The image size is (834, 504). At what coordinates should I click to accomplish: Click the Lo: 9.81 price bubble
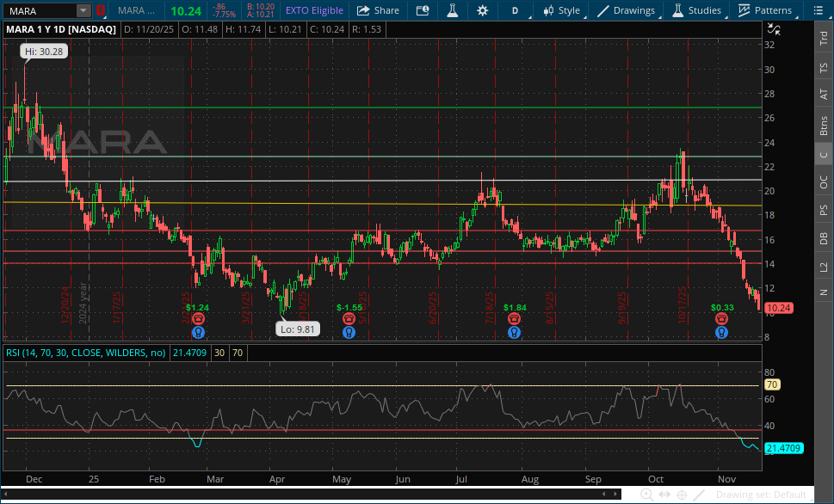(x=298, y=329)
